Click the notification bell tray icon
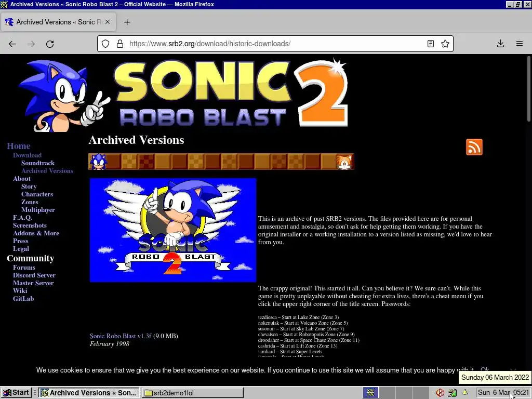 tap(465, 393)
